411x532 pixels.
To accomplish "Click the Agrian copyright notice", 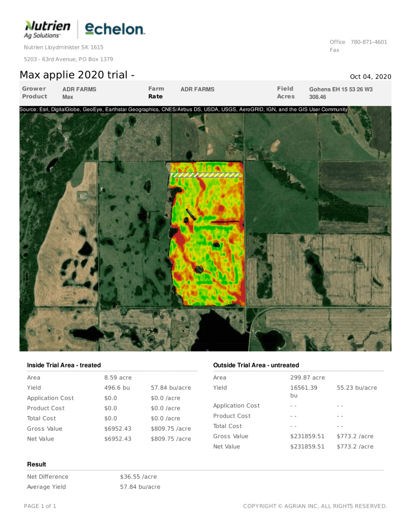I will click(x=315, y=506).
